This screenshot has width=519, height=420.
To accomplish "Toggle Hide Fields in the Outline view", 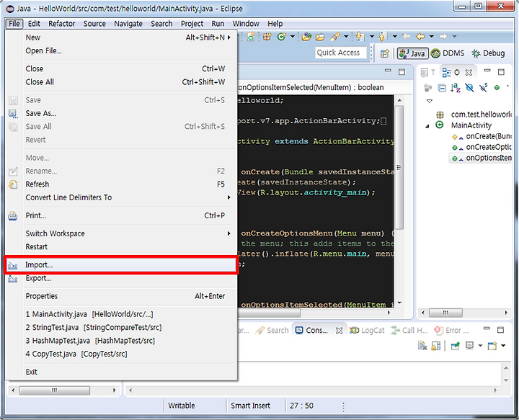I will point(469,88).
